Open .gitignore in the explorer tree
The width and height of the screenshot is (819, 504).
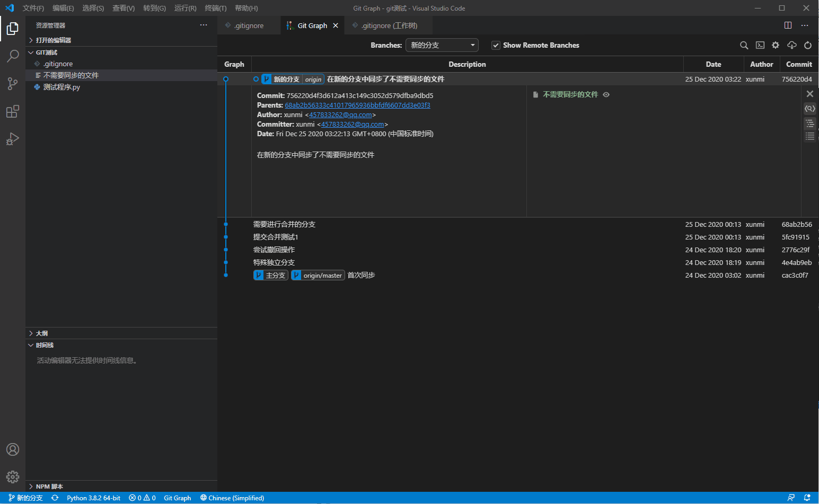point(121,64)
